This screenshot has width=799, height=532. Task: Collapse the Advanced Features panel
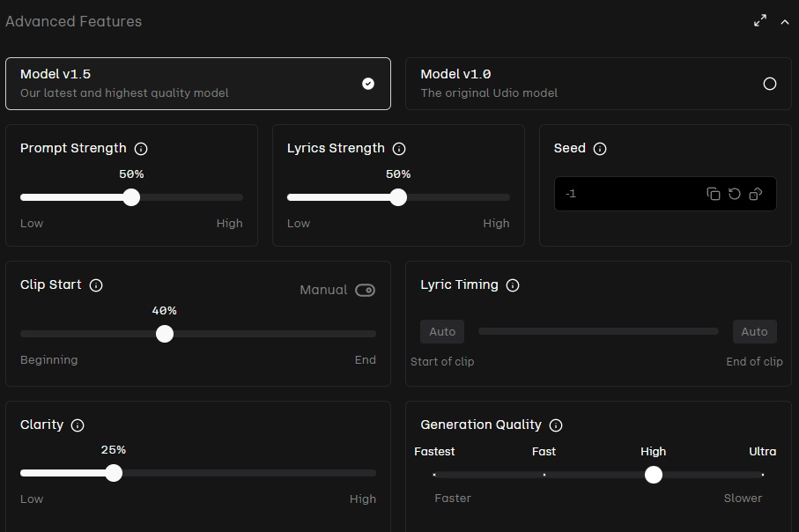click(785, 22)
